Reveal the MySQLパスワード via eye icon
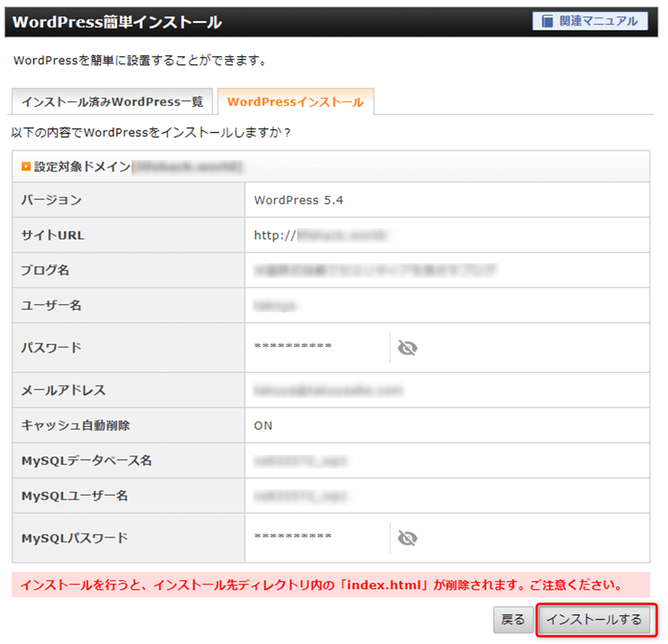The image size is (668, 644). click(x=407, y=538)
